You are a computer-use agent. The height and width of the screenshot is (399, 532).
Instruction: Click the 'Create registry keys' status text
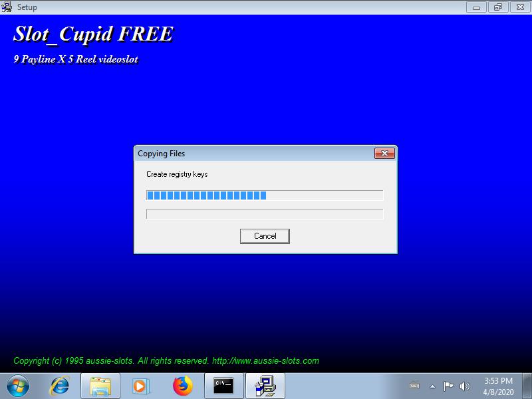pos(177,174)
